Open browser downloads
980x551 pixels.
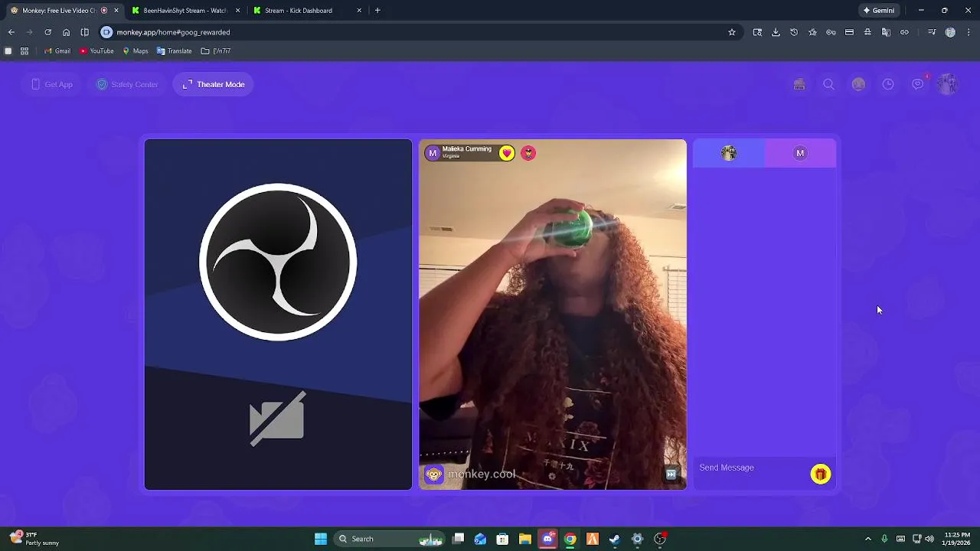point(776,32)
